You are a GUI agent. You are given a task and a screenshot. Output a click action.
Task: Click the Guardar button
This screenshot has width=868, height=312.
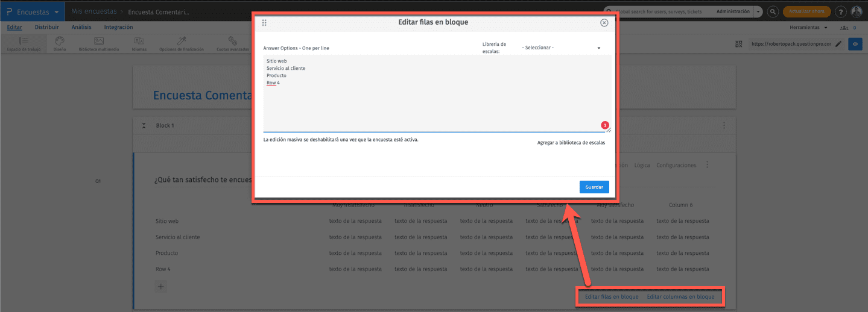tap(594, 187)
